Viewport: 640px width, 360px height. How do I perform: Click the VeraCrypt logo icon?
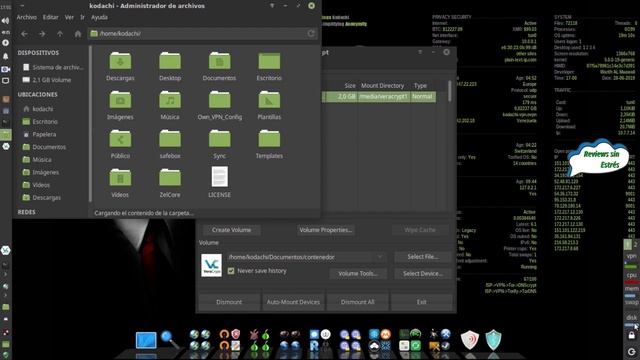click(x=211, y=265)
